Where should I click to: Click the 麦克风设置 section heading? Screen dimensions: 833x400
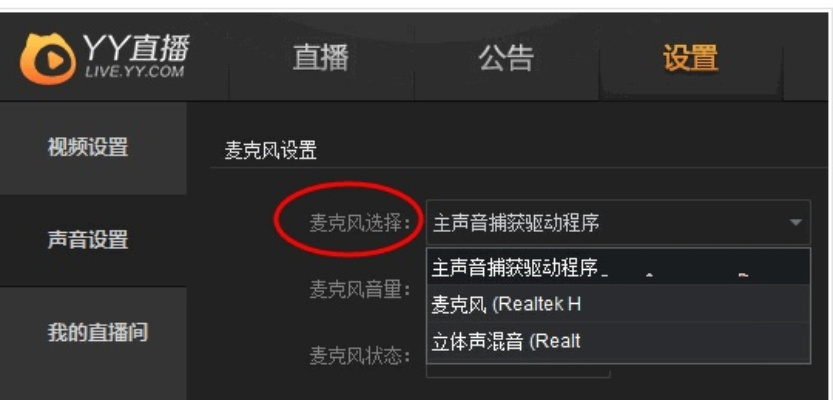[270, 151]
